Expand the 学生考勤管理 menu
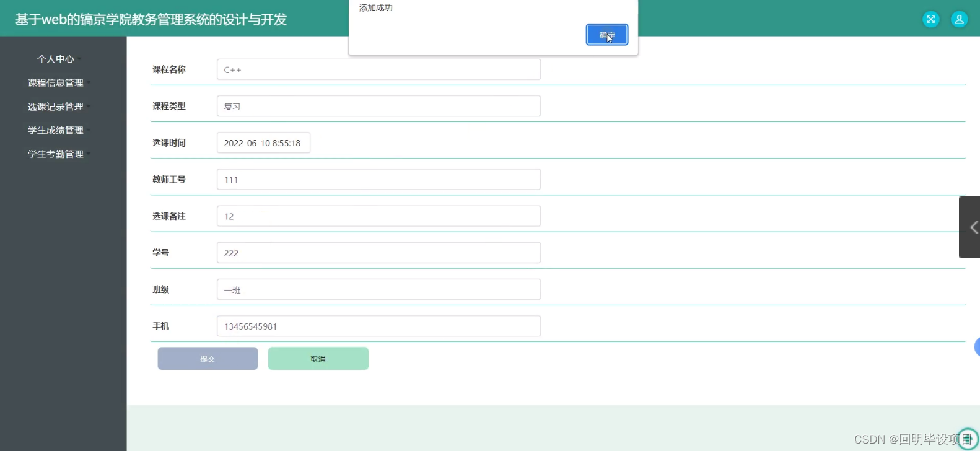 (x=59, y=154)
